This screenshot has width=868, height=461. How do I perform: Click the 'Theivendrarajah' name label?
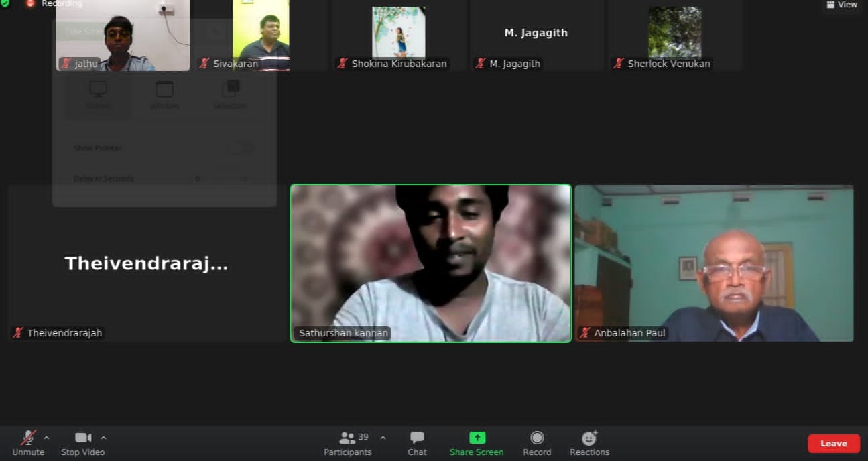[64, 333]
